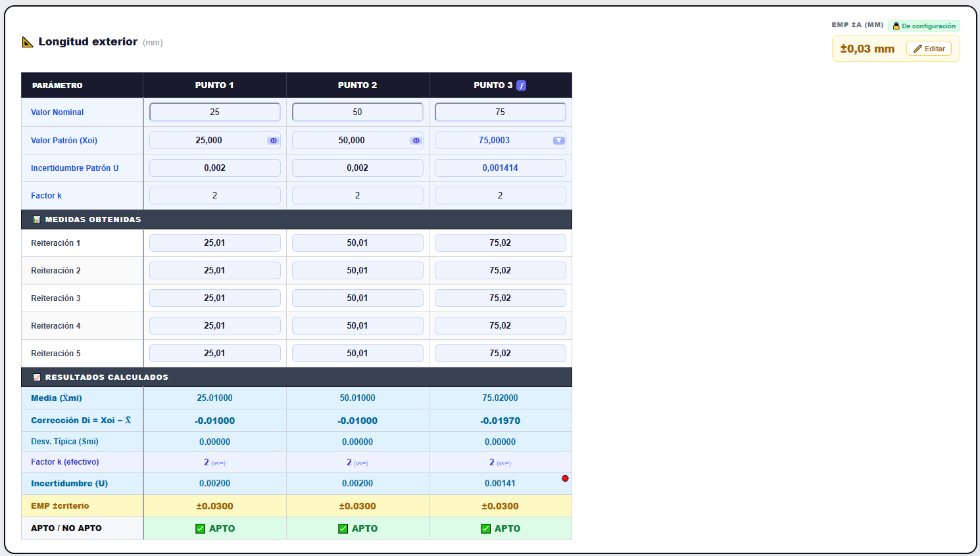The image size is (980, 556).
Task: Click the ±0,03 mm EMP value
Action: click(x=868, y=49)
